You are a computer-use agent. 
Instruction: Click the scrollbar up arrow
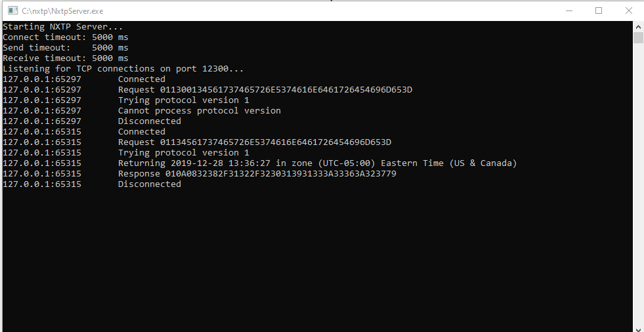(x=638, y=27)
